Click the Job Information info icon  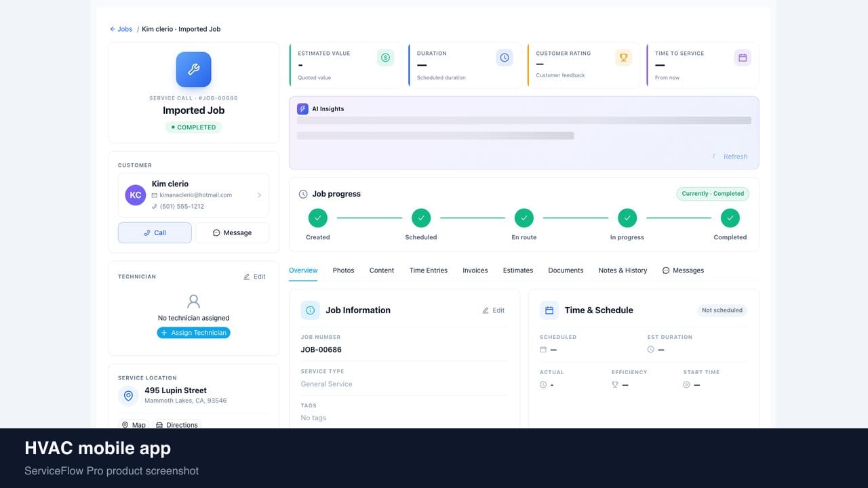[x=310, y=310]
